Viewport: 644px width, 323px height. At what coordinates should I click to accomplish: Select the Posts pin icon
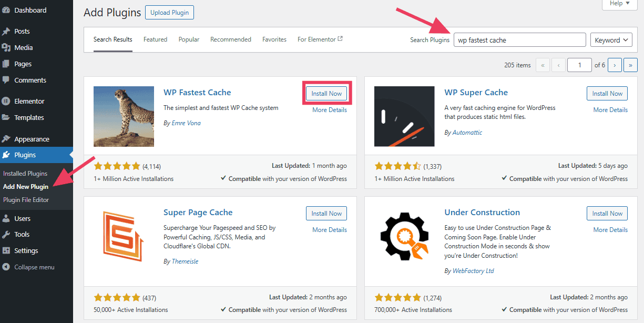tap(7, 31)
